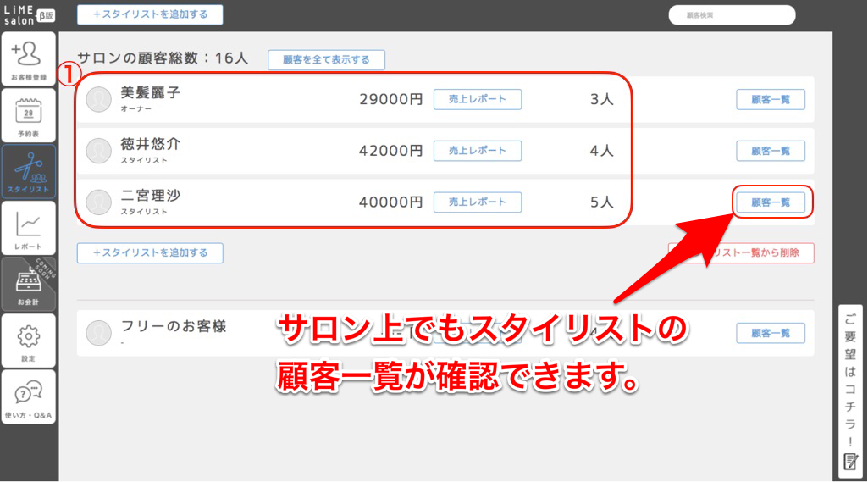This screenshot has width=868, height=482.
Task: Open the 設定 gear icon
Action: point(29,341)
